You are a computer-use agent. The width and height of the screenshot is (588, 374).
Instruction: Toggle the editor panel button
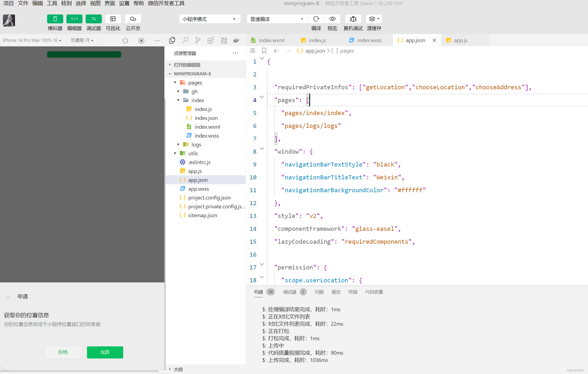pos(74,19)
